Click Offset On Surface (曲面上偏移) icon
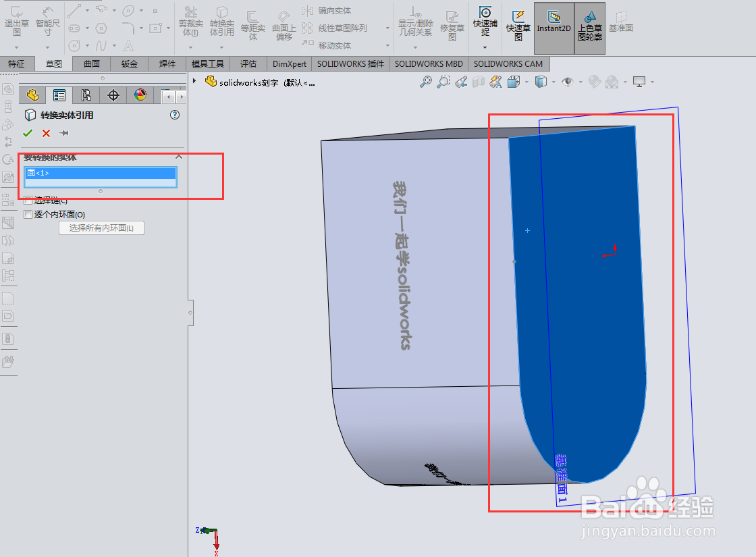 [x=284, y=16]
